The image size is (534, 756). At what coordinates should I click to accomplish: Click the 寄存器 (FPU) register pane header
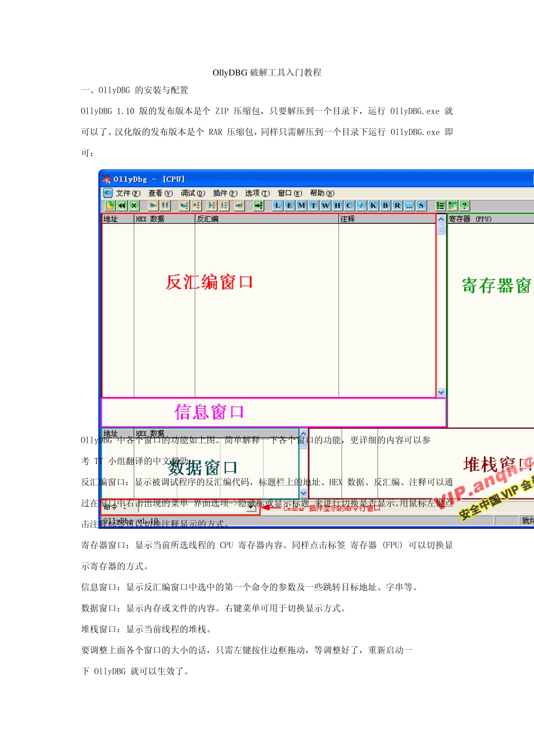pyautogui.click(x=491, y=219)
